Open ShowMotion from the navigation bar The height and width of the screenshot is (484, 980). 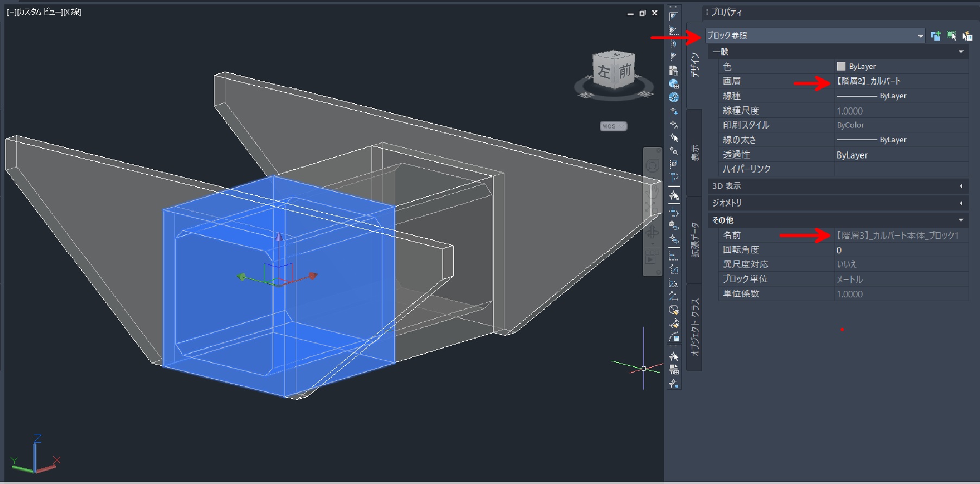(652, 257)
